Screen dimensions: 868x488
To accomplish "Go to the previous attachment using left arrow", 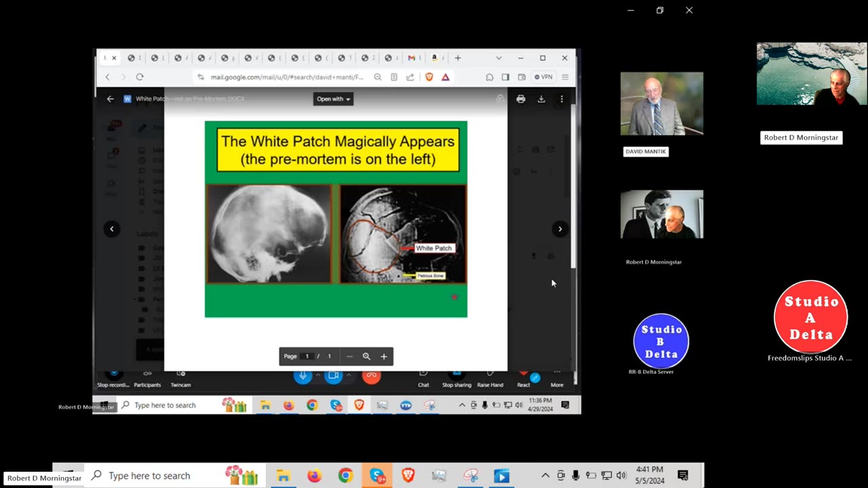I will click(x=112, y=229).
